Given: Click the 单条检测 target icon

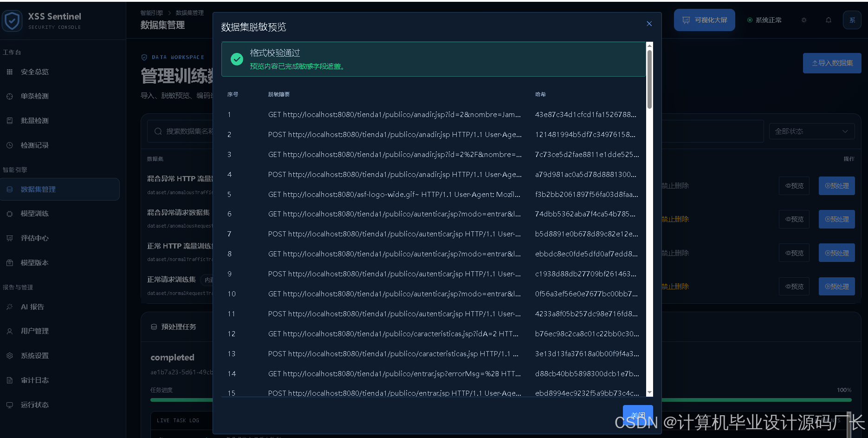Looking at the screenshot, I should tap(10, 96).
